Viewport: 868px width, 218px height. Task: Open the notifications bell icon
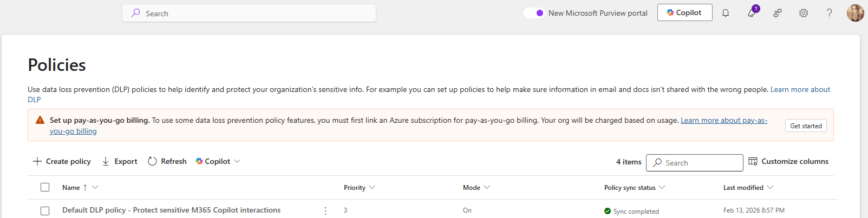point(726,13)
